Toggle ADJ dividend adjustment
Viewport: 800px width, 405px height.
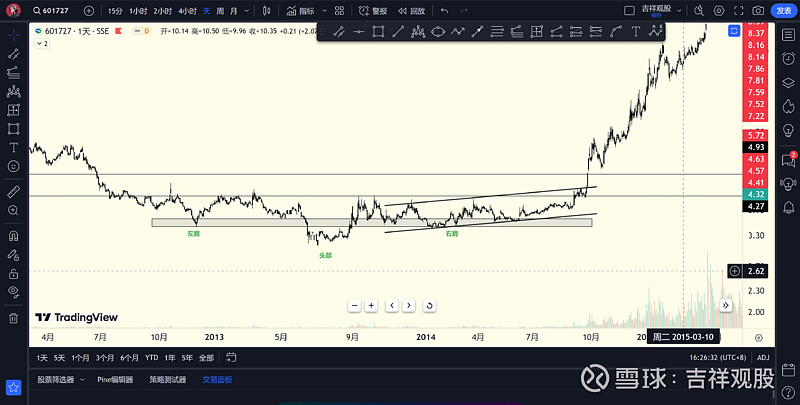point(763,358)
